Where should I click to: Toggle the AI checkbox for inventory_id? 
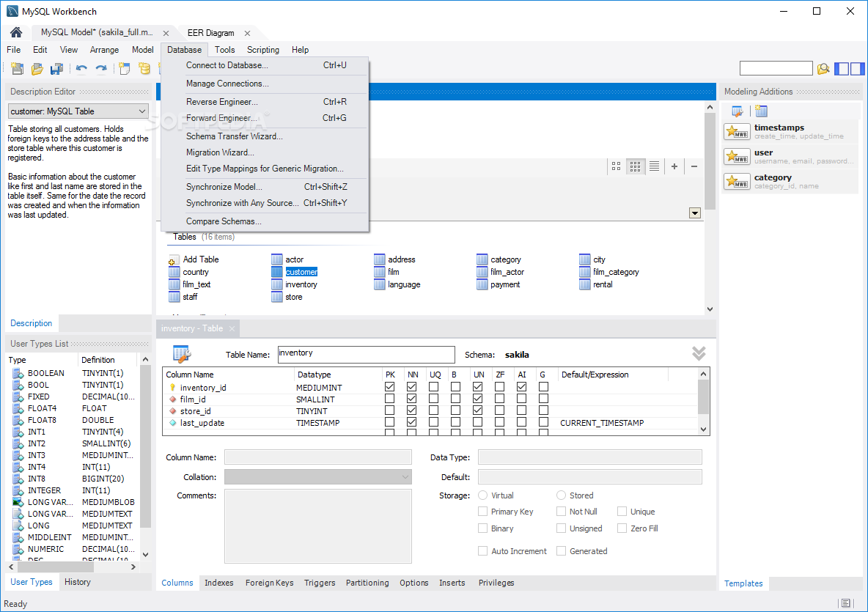[521, 387]
